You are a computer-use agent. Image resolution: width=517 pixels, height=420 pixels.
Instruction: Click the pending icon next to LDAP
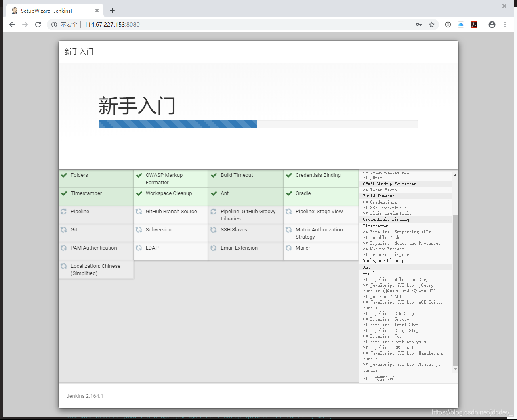[139, 248]
